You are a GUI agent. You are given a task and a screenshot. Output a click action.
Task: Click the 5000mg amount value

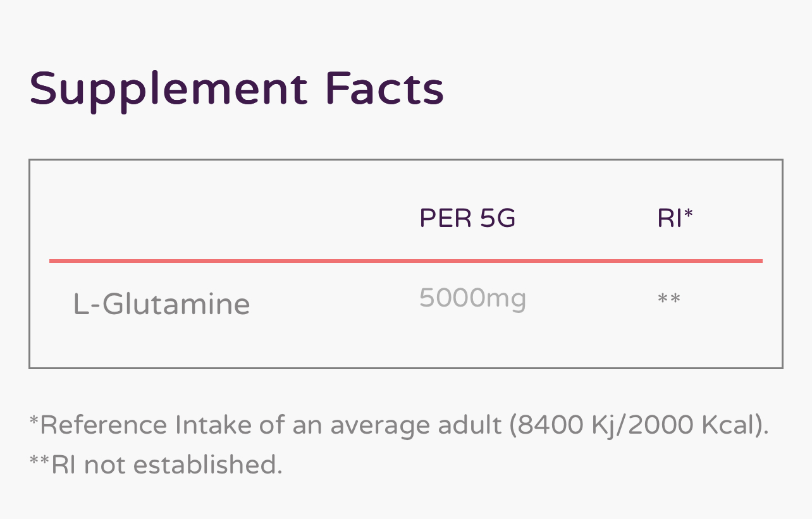pyautogui.click(x=472, y=298)
